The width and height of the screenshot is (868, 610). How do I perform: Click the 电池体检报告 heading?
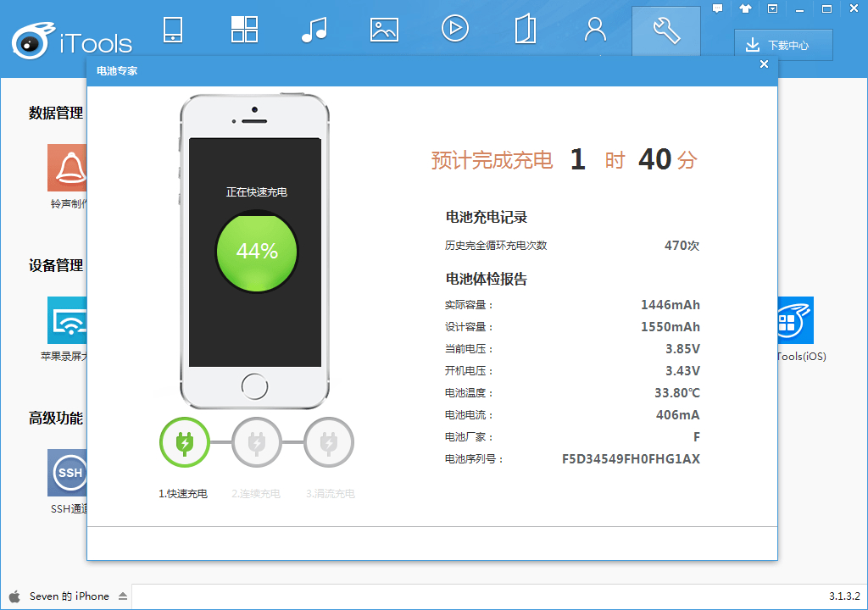tap(487, 279)
